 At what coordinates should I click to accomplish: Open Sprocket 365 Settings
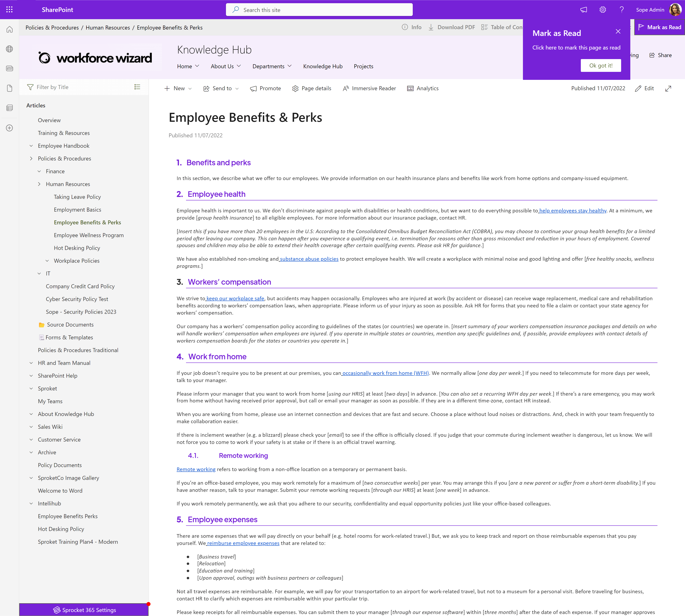[84, 610]
